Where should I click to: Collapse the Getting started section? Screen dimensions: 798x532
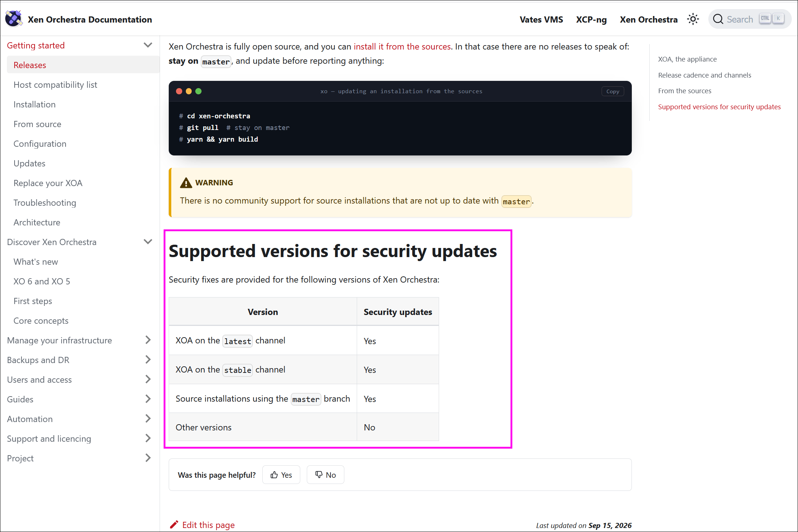click(x=148, y=46)
